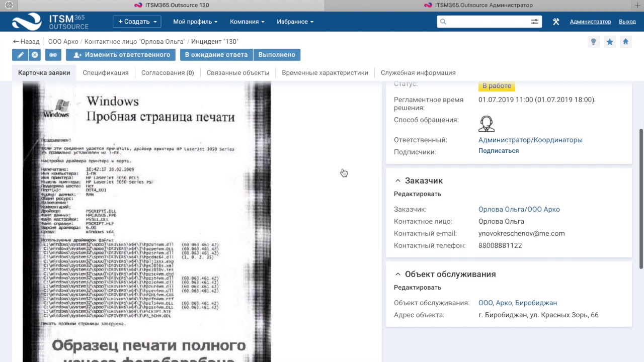Open the Создать dropdown
The image size is (644, 362).
point(137,22)
